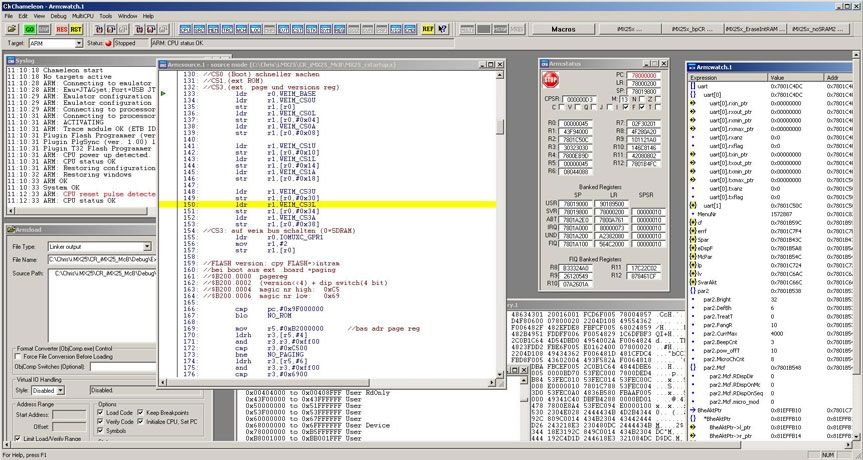Expand the uart[1] watch entry
Viewport: 863px width, 460px height.
(x=692, y=205)
